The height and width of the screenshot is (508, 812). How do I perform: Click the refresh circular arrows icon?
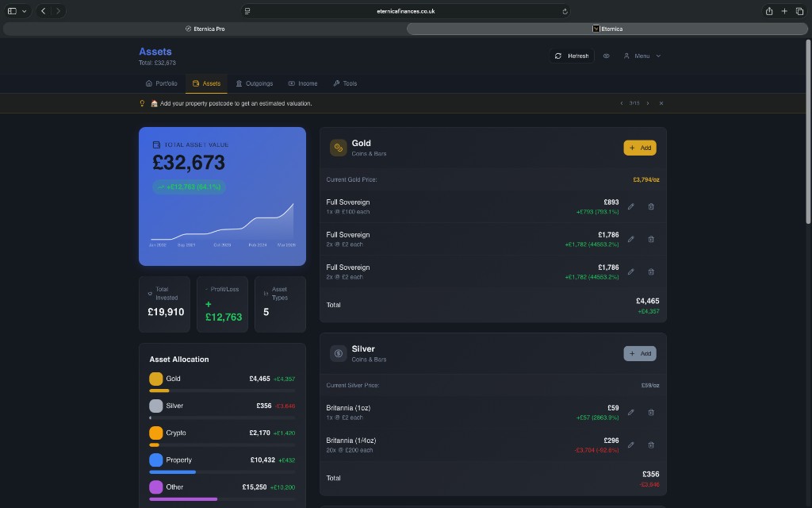[x=558, y=56]
